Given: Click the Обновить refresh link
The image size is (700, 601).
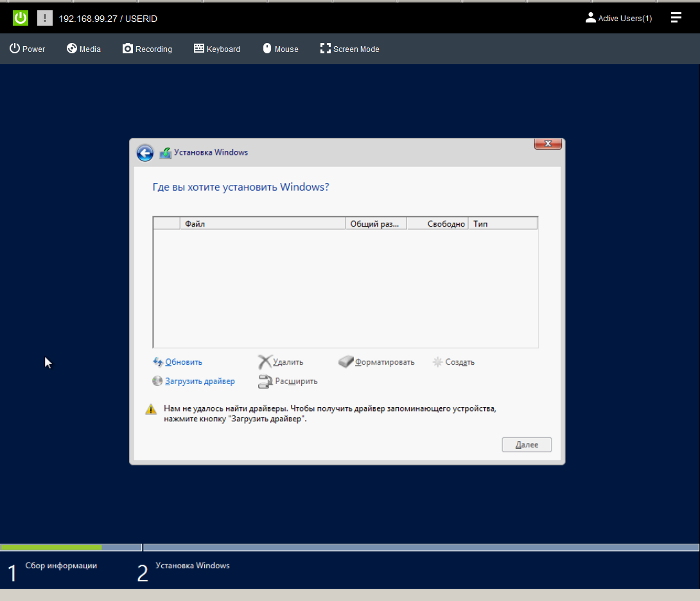Looking at the screenshot, I should [x=183, y=362].
